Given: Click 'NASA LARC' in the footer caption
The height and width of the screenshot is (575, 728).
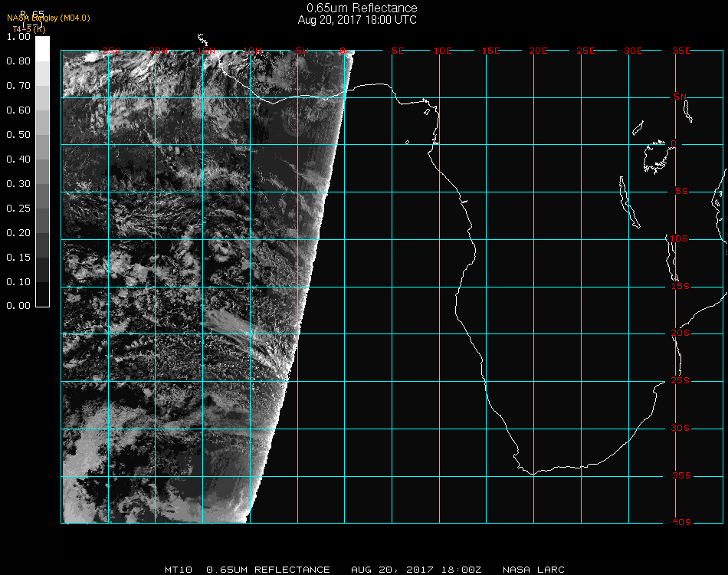Looking at the screenshot, I should (x=533, y=570).
